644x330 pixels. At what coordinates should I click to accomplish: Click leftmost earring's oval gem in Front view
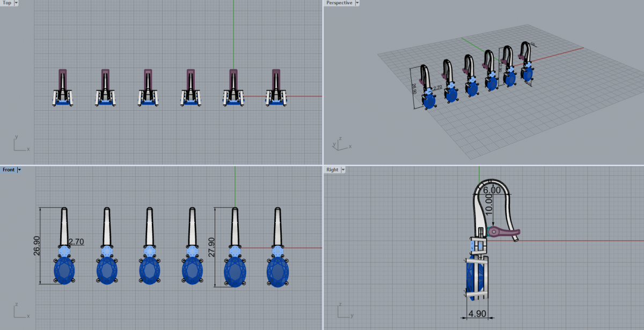pyautogui.click(x=64, y=270)
